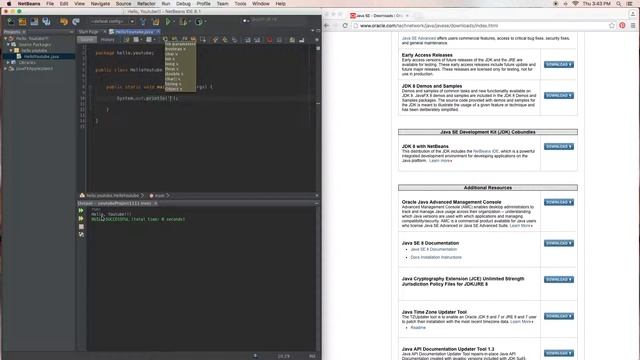The height and width of the screenshot is (360, 640).
Task: Start Macro Recording red circle icon
Action: click(269, 40)
